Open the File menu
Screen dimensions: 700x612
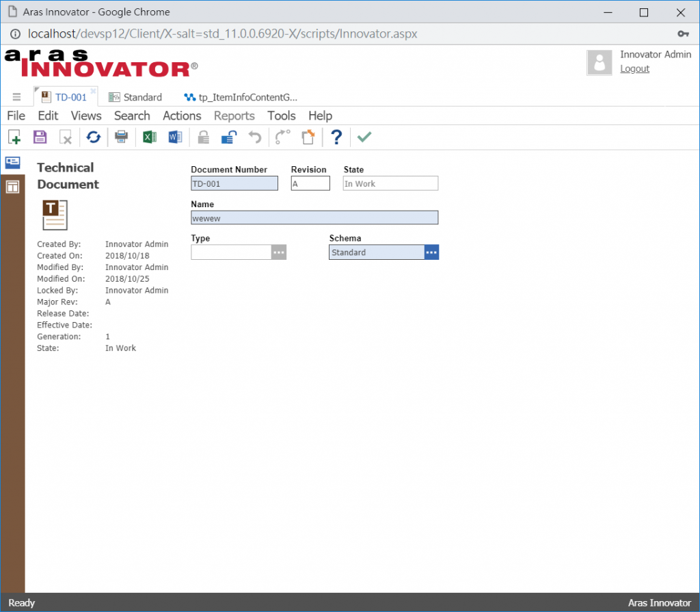pos(16,116)
